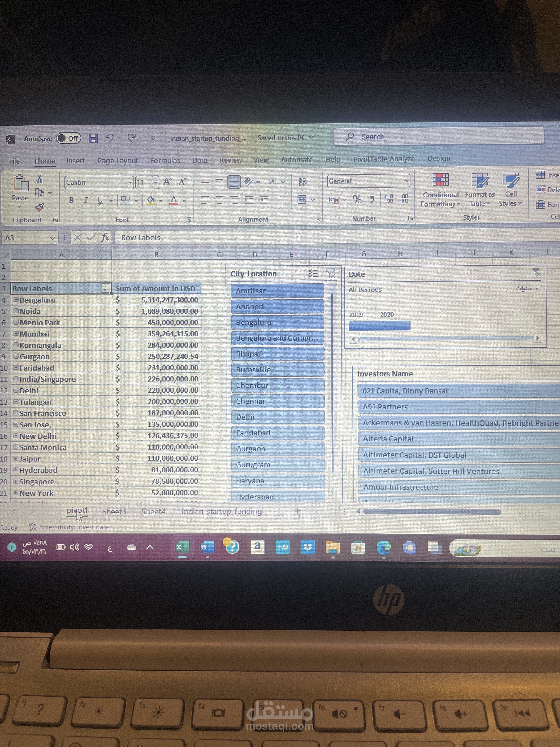Toggle multi-select in City Location slicer
The height and width of the screenshot is (747, 560).
(313, 273)
